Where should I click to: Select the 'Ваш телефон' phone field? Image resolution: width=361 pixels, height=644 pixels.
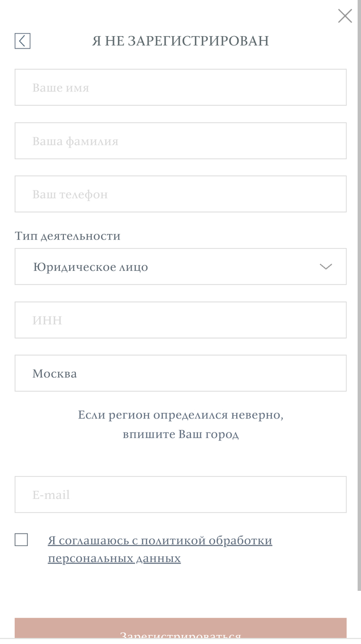[180, 194]
